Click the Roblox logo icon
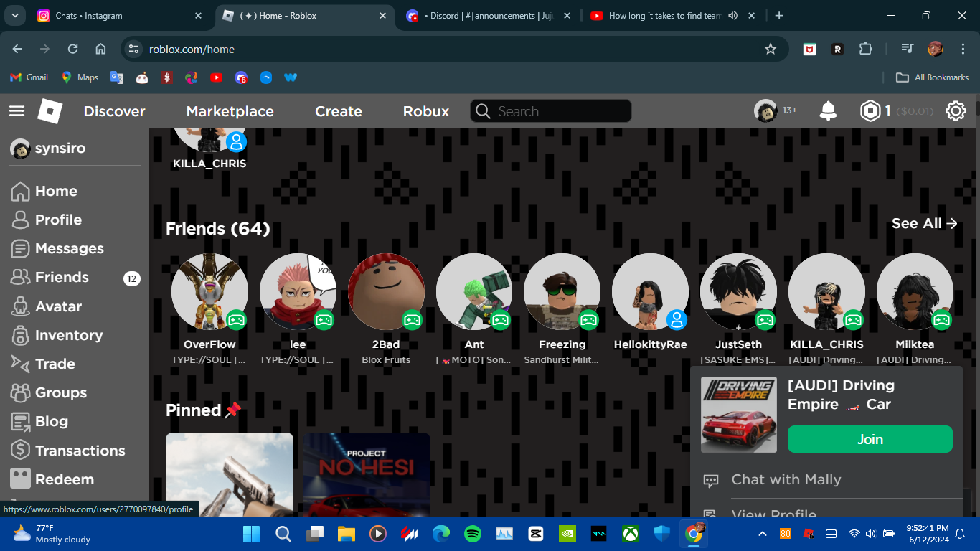 pyautogui.click(x=50, y=111)
